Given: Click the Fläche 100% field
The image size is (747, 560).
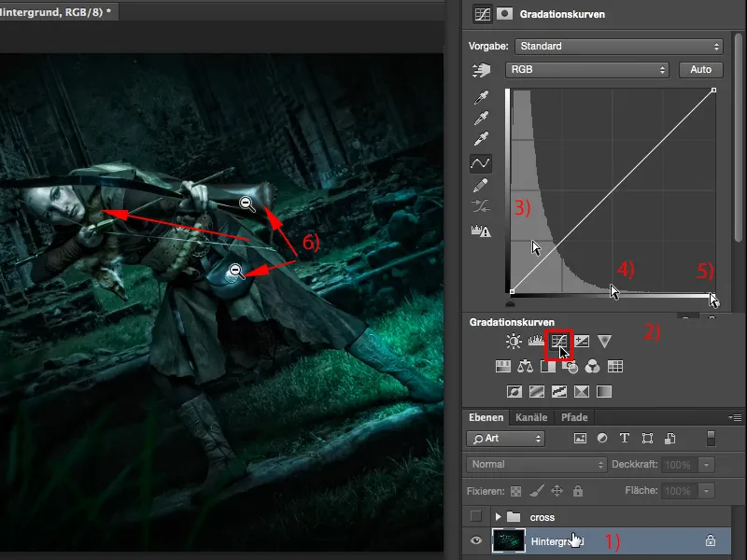Looking at the screenshot, I should [679, 491].
